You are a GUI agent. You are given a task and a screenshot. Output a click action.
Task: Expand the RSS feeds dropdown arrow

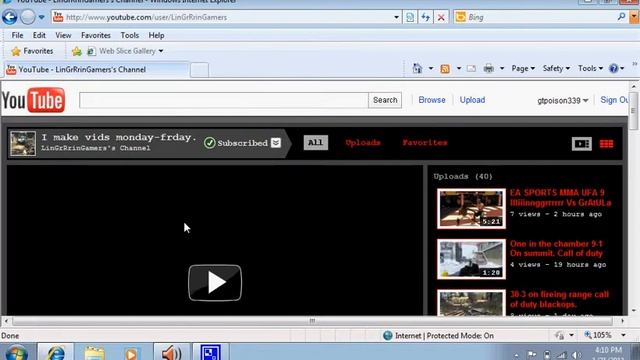pyautogui.click(x=459, y=69)
